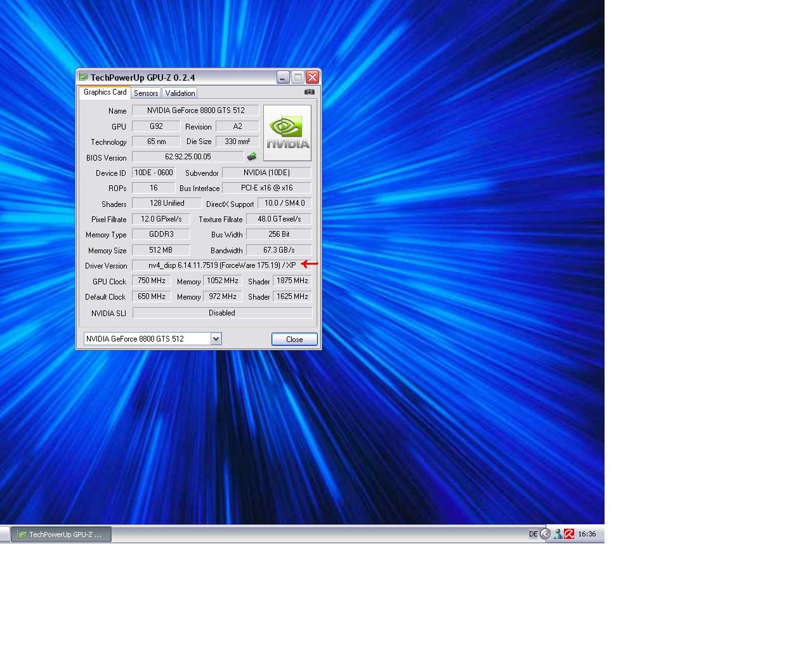Click the ROPs value 16
812x650 pixels.
pos(154,188)
